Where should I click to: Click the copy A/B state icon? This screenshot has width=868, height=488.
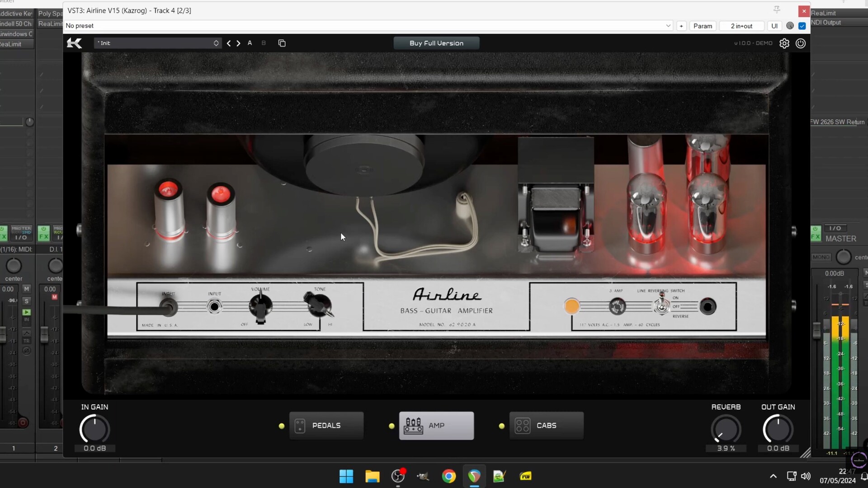[282, 43]
